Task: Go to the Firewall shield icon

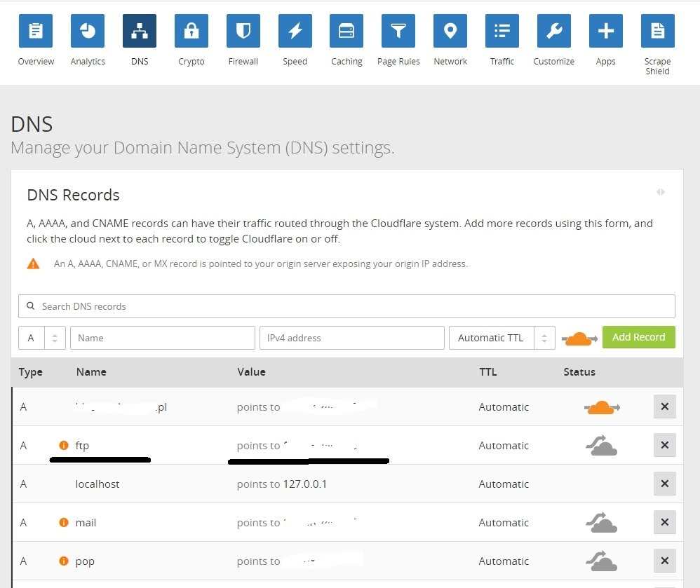Action: tap(243, 31)
